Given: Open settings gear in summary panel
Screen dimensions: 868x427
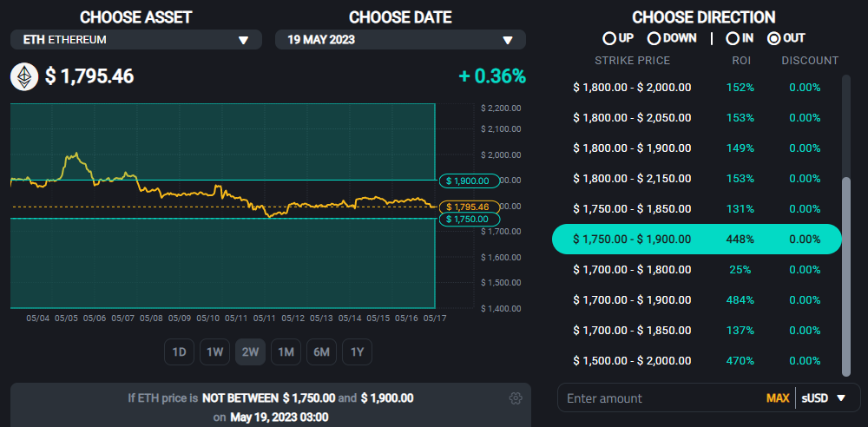Looking at the screenshot, I should 516,397.
